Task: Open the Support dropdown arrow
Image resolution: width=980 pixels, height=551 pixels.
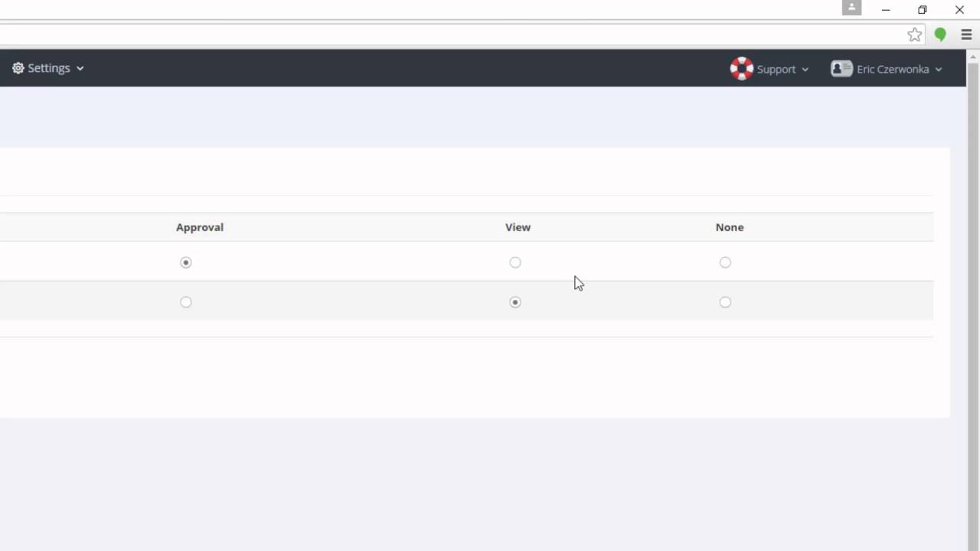Action: pos(805,70)
